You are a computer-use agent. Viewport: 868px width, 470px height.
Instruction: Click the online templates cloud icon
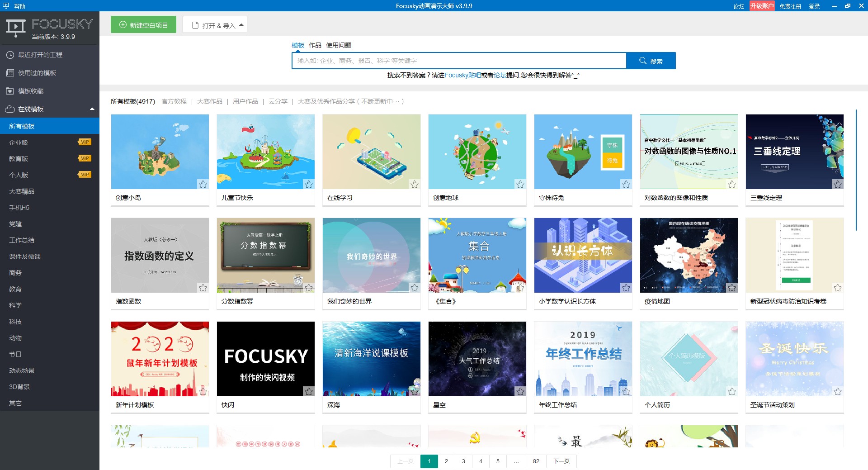(x=10, y=109)
